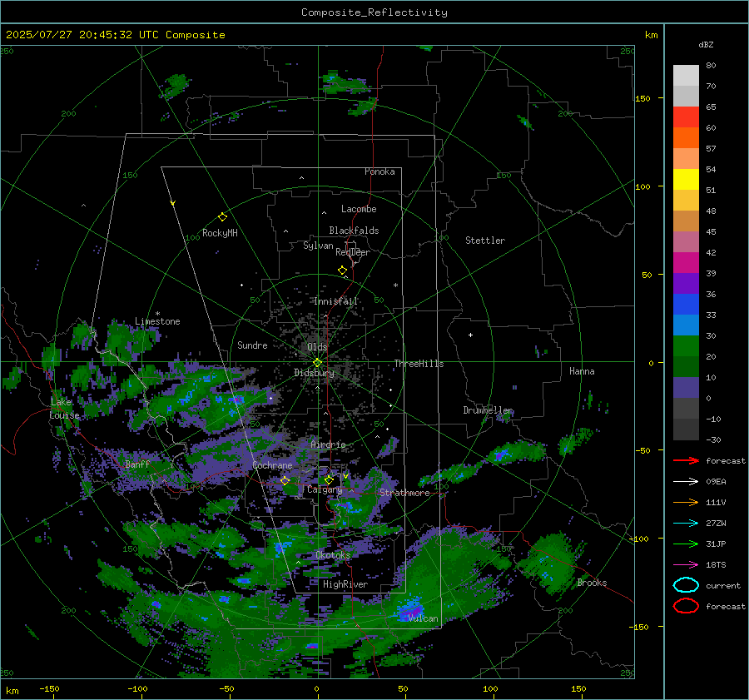Click the Vulcan city label
The width and height of the screenshot is (749, 700).
(423, 618)
